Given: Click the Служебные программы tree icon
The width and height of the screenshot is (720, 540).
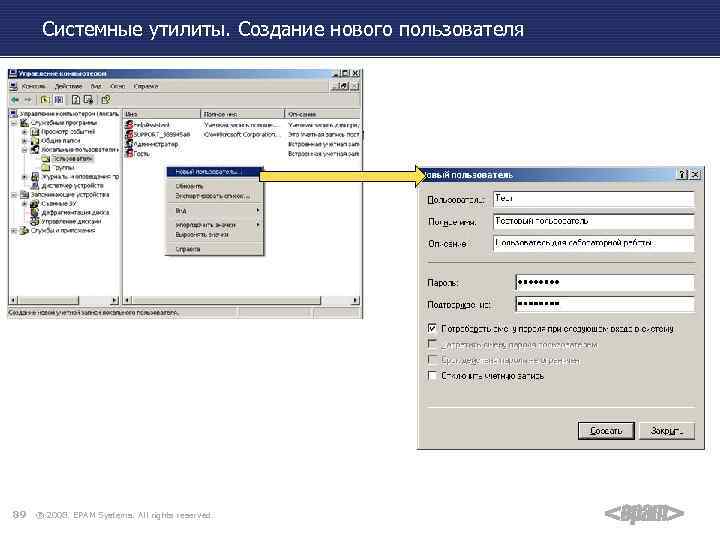Looking at the screenshot, I should pyautogui.click(x=24, y=123).
